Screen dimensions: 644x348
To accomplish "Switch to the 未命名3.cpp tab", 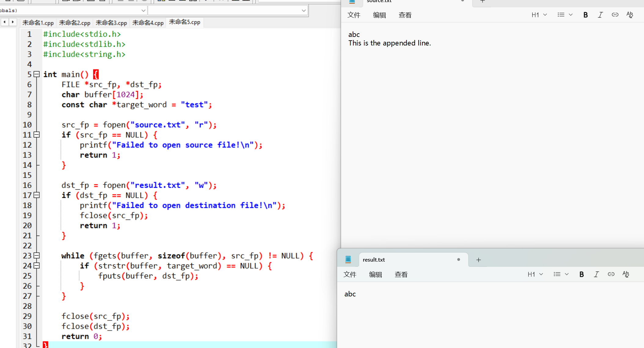I will pyautogui.click(x=111, y=23).
